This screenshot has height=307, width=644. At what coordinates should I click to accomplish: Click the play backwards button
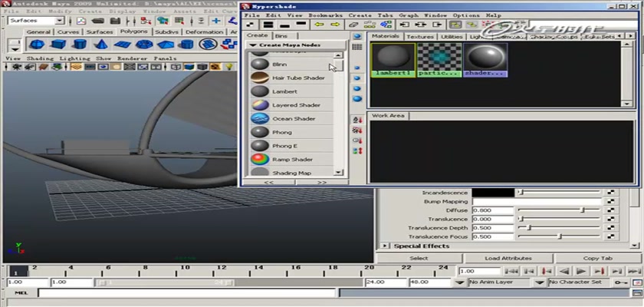point(564,271)
